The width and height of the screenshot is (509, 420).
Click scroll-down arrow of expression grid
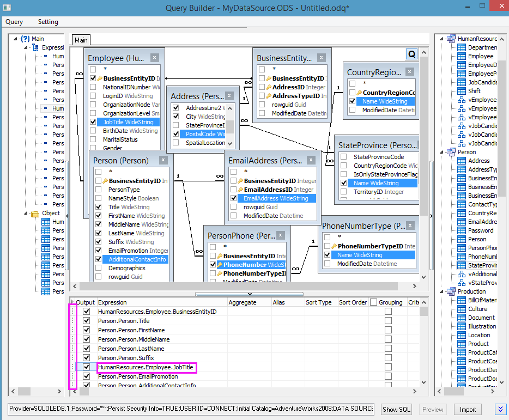tap(423, 382)
